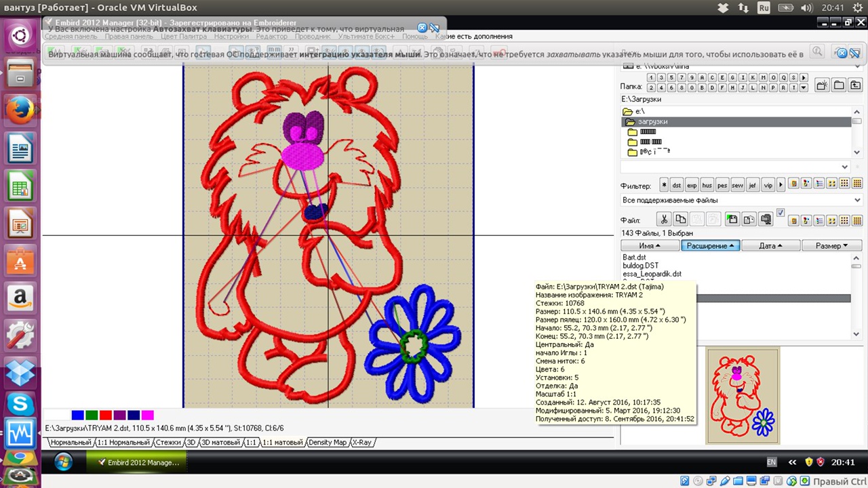The width and height of the screenshot is (868, 488).
Task: Click the first view icon in the Фильтр row
Action: [793, 184]
